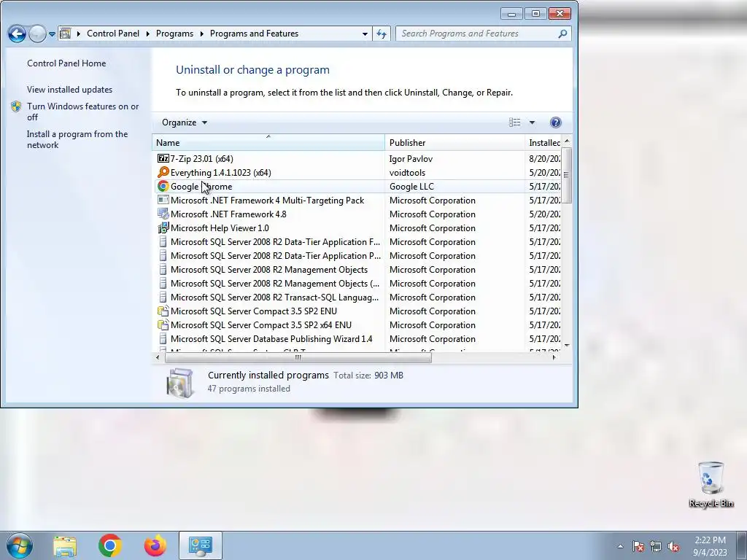This screenshot has width=747, height=560.
Task: Expand the address bar history dropdown
Action: coord(365,34)
